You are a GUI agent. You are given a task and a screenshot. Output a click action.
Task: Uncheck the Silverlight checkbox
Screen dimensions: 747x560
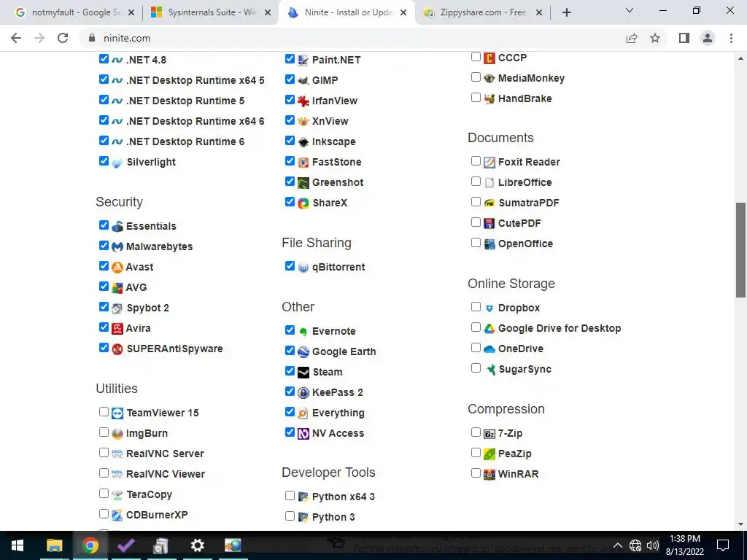(x=104, y=161)
